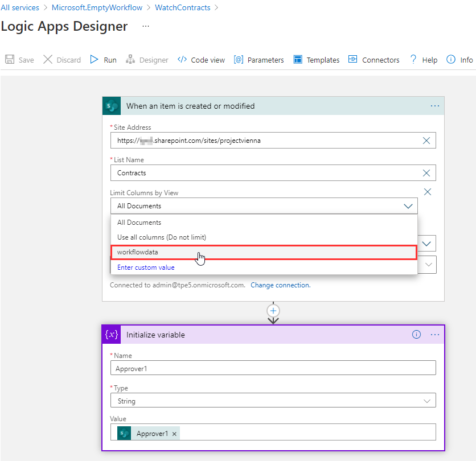Expand the Type String dropdown

click(427, 401)
